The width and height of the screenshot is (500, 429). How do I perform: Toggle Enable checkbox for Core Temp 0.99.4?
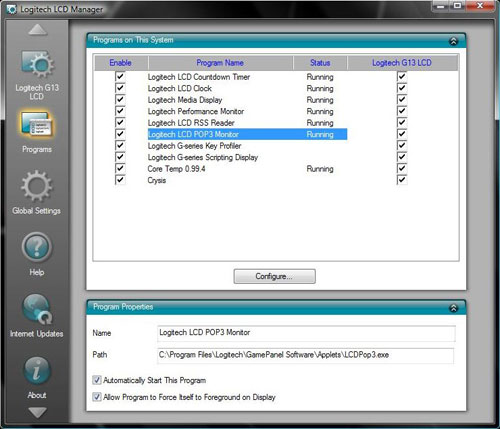tap(120, 168)
